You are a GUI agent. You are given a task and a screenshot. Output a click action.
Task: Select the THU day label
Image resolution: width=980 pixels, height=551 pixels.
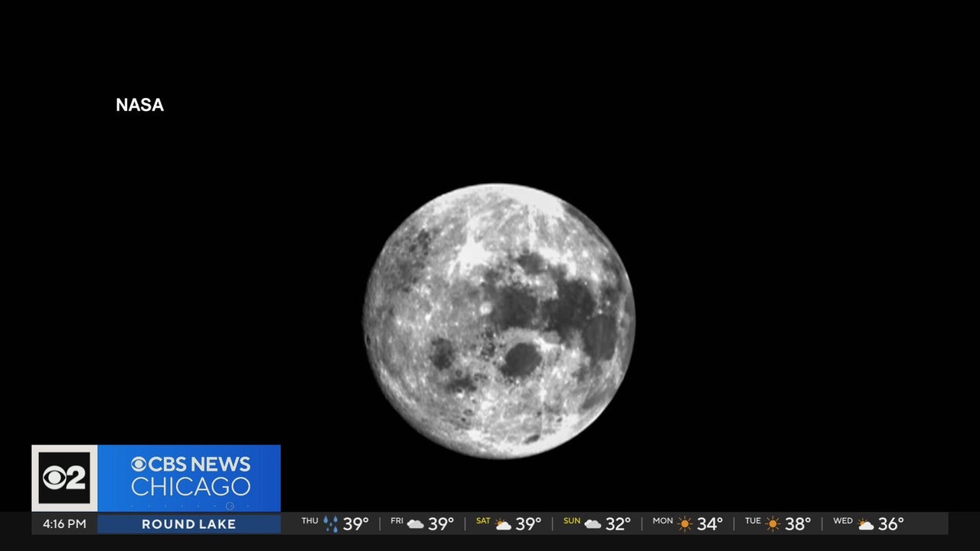(x=309, y=521)
